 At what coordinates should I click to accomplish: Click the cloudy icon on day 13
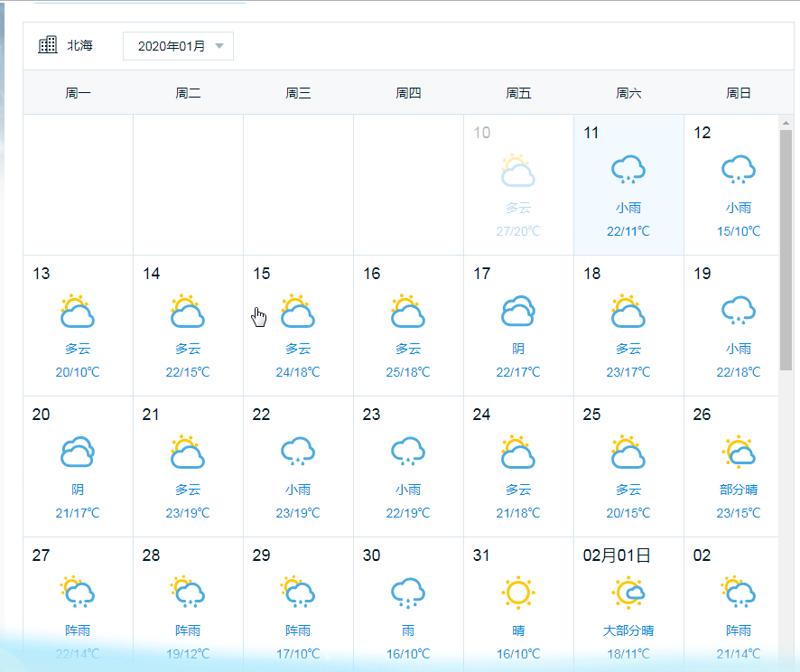click(78, 311)
